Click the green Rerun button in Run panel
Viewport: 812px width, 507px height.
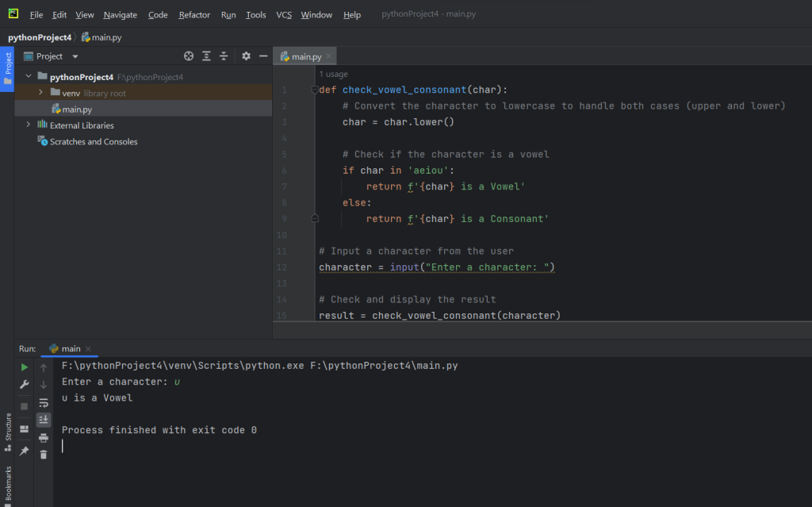(25, 367)
